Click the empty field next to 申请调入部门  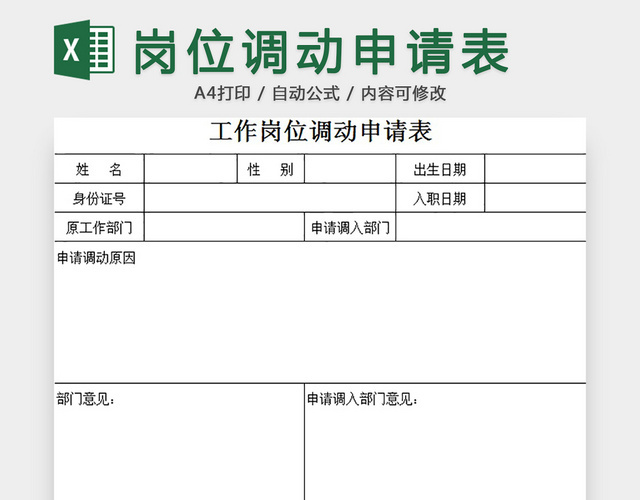[x=491, y=227]
